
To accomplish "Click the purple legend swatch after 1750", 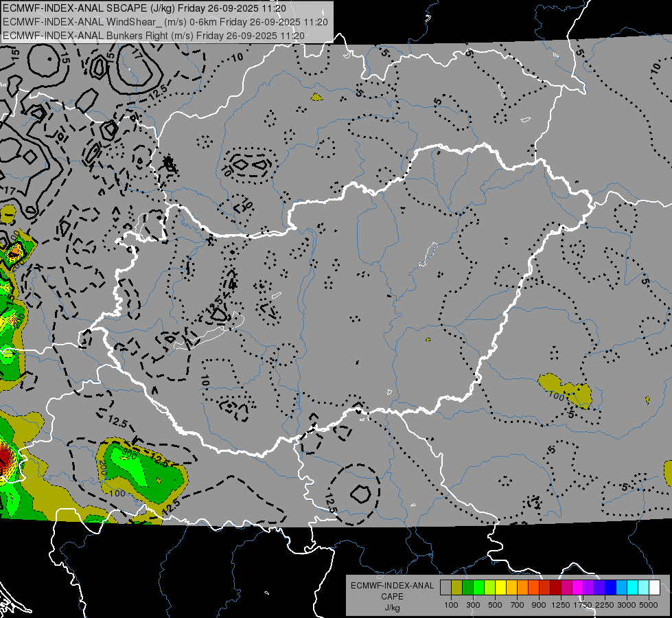I will pyautogui.click(x=588, y=587).
